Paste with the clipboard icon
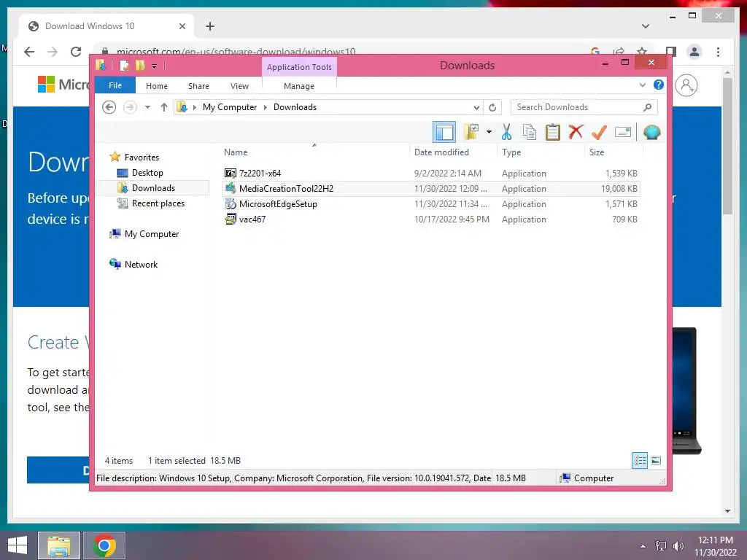The width and height of the screenshot is (747, 560). click(x=553, y=133)
